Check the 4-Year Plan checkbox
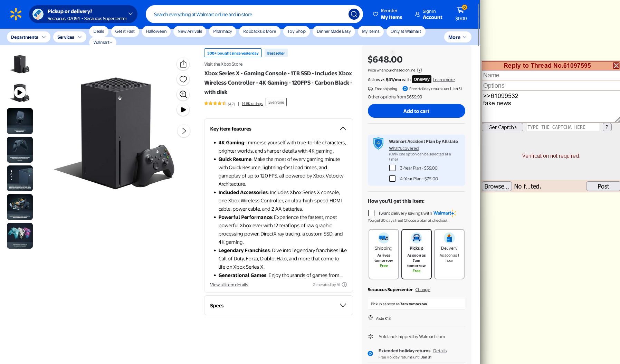Screen dimensions: 620x364 tap(392, 179)
